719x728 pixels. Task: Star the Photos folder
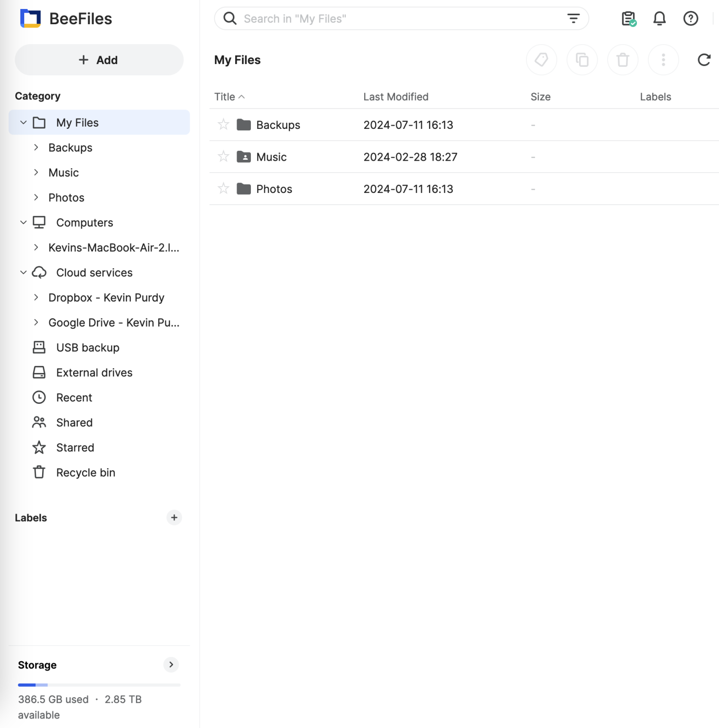222,188
